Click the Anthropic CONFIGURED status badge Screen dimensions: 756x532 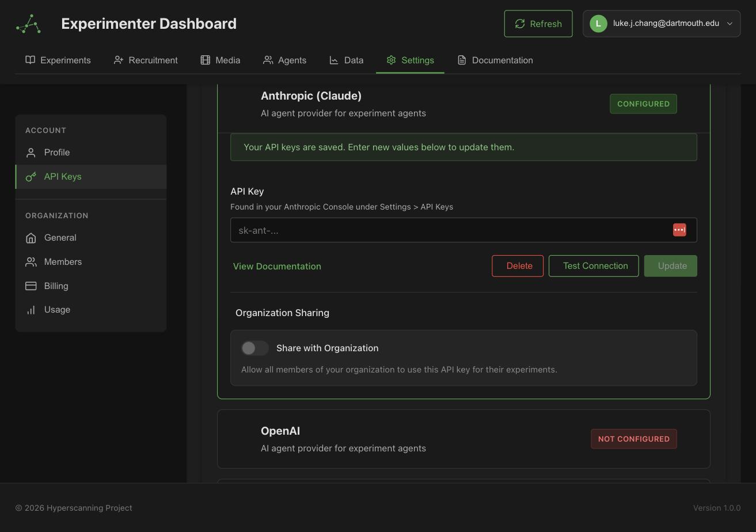click(x=643, y=104)
